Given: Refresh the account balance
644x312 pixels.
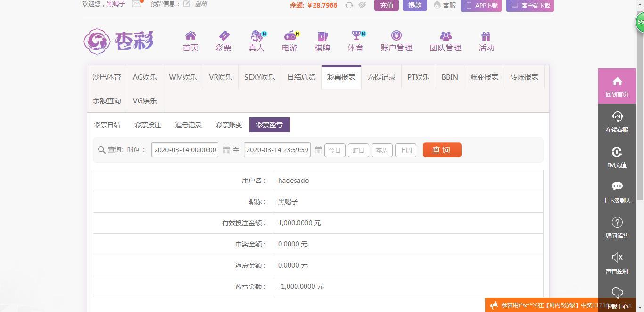Looking at the screenshot, I should click(349, 5).
